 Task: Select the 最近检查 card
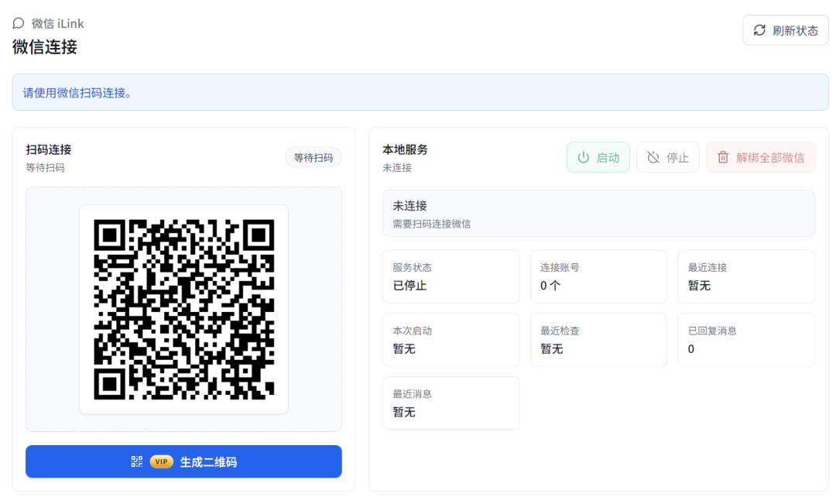point(598,340)
